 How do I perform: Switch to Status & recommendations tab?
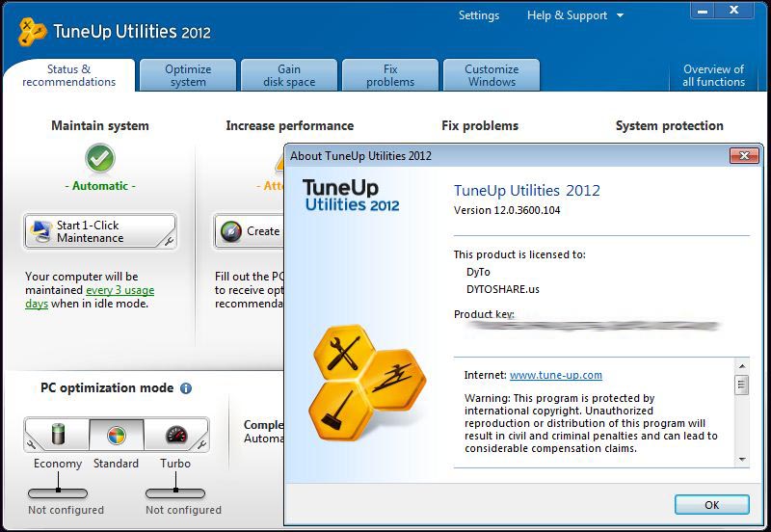[x=68, y=75]
